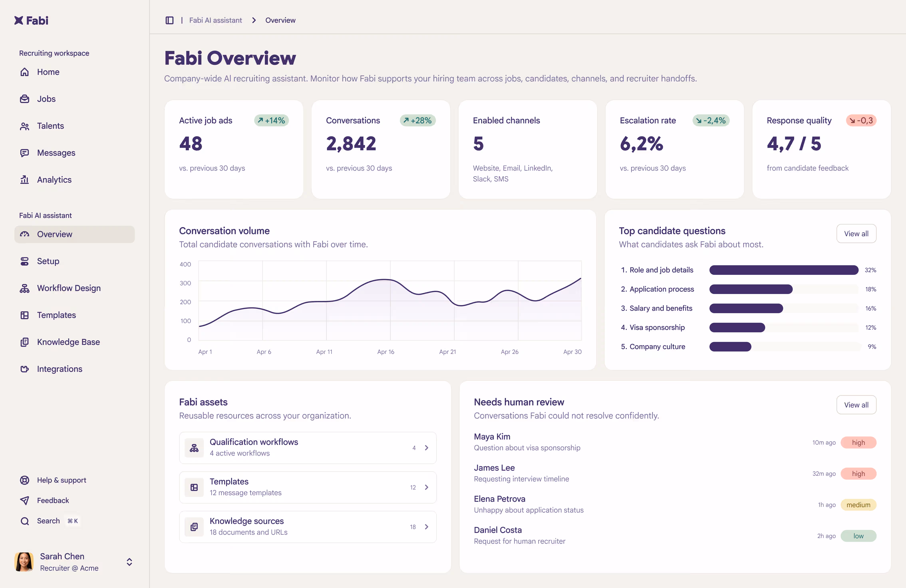The image size is (906, 588).
Task: Select Analytics in the sidebar
Action: coord(75,179)
